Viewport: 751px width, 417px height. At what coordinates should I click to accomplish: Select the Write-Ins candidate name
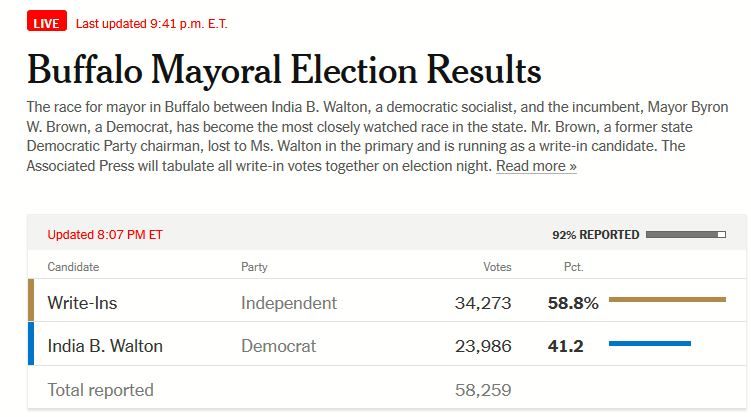tap(83, 303)
